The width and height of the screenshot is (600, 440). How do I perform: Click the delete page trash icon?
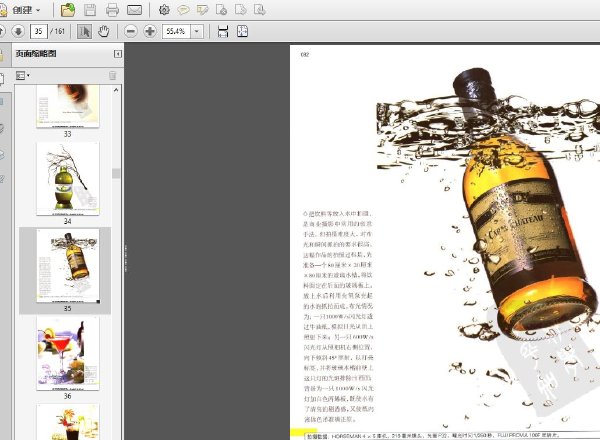112,75
